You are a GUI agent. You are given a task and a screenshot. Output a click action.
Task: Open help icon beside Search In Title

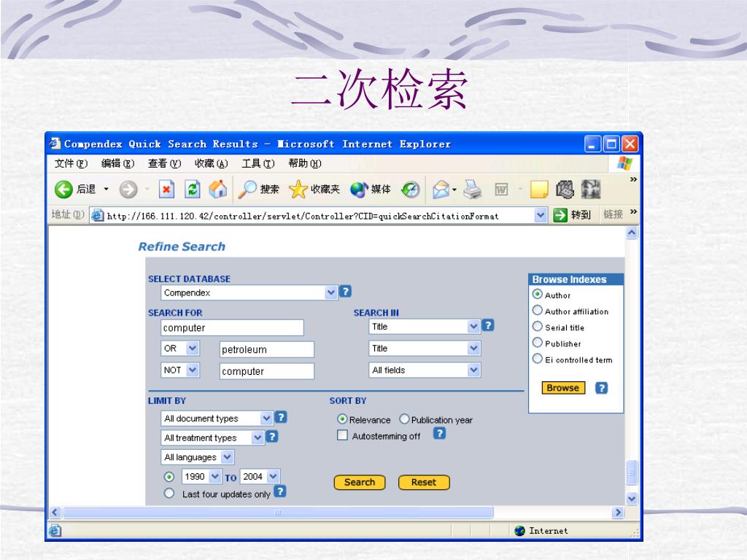click(x=488, y=325)
